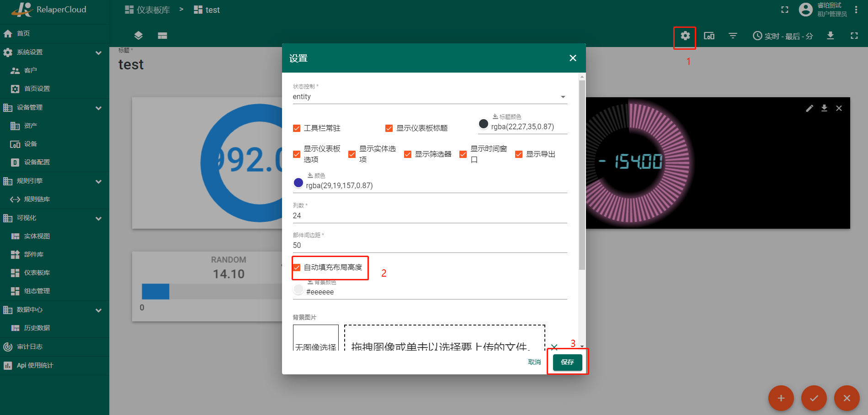Collapse the 规则引擎 sidebar section

click(x=98, y=181)
